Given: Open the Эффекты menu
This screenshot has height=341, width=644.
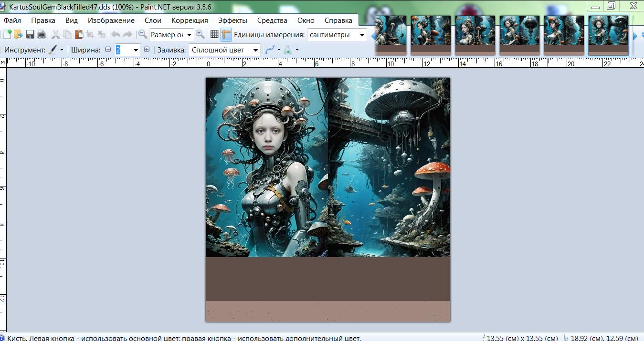Looking at the screenshot, I should [232, 21].
